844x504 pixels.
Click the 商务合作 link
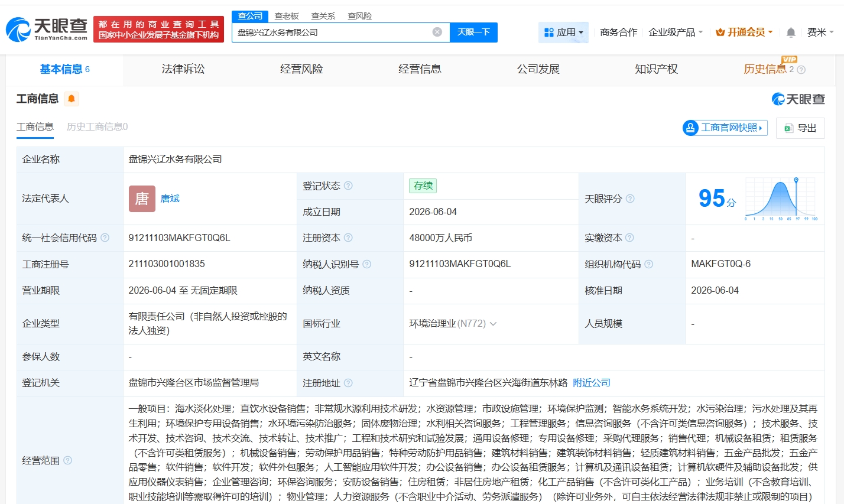[x=618, y=32]
